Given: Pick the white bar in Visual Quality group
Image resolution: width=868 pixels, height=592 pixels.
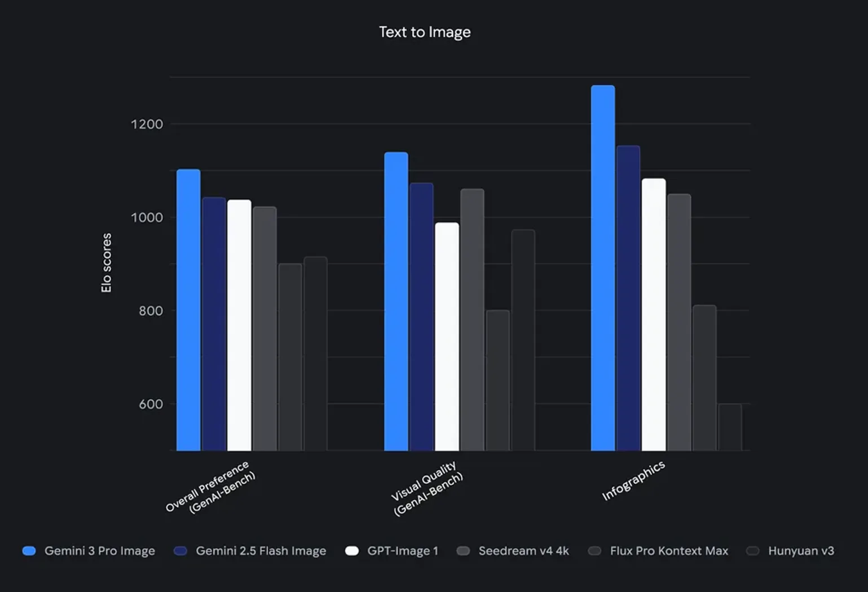Looking at the screenshot, I should click(x=447, y=337).
